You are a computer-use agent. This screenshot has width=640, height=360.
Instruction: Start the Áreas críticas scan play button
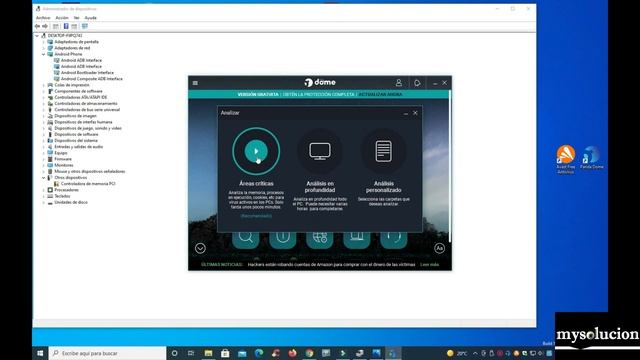pos(256,151)
